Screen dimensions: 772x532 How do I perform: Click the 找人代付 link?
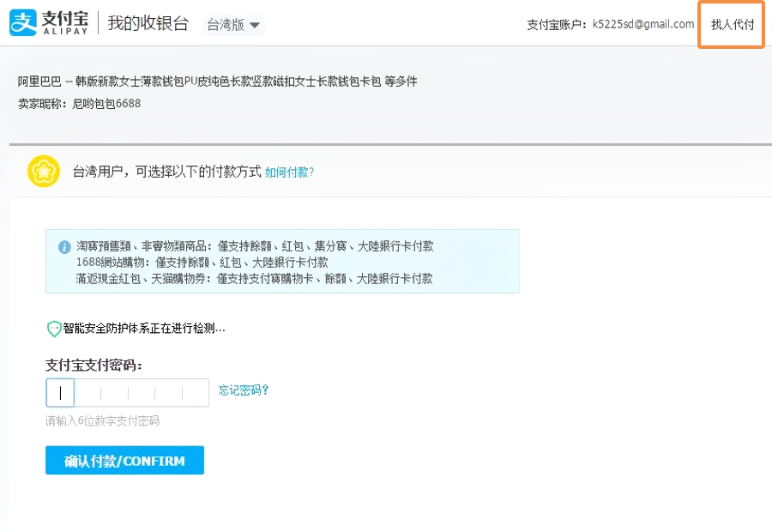tap(733, 25)
